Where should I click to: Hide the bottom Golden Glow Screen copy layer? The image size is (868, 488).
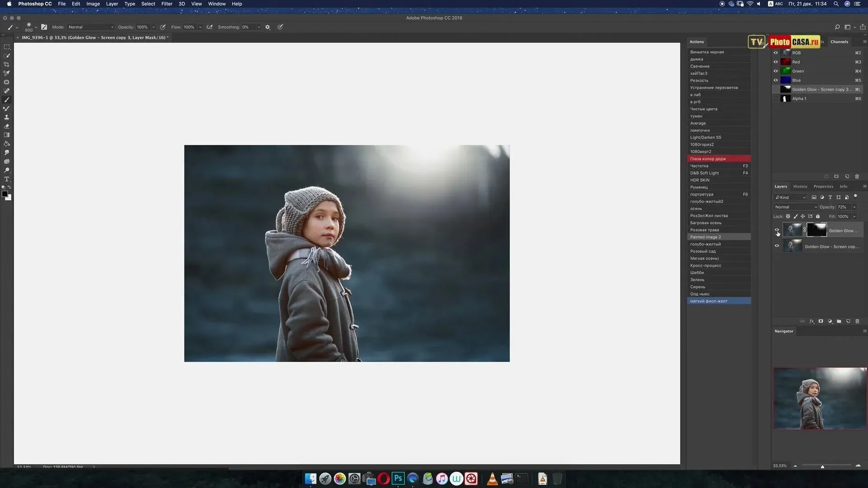click(x=777, y=246)
